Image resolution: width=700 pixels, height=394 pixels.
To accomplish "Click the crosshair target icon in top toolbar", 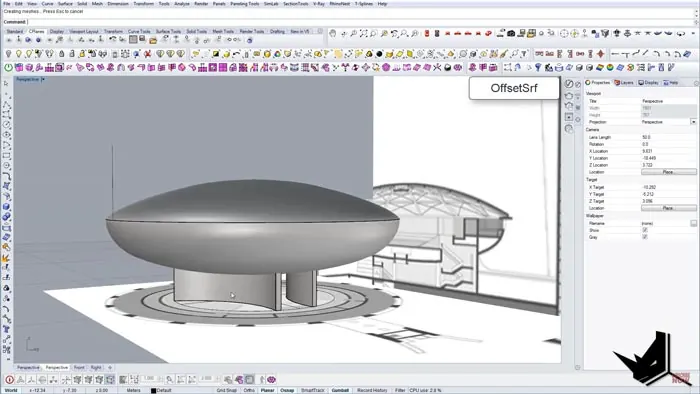I will pos(564,33).
